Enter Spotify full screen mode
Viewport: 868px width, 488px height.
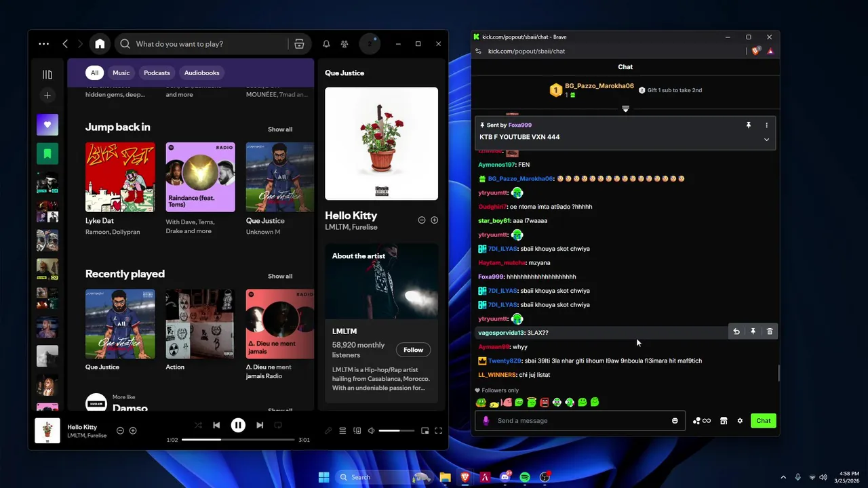point(439,430)
